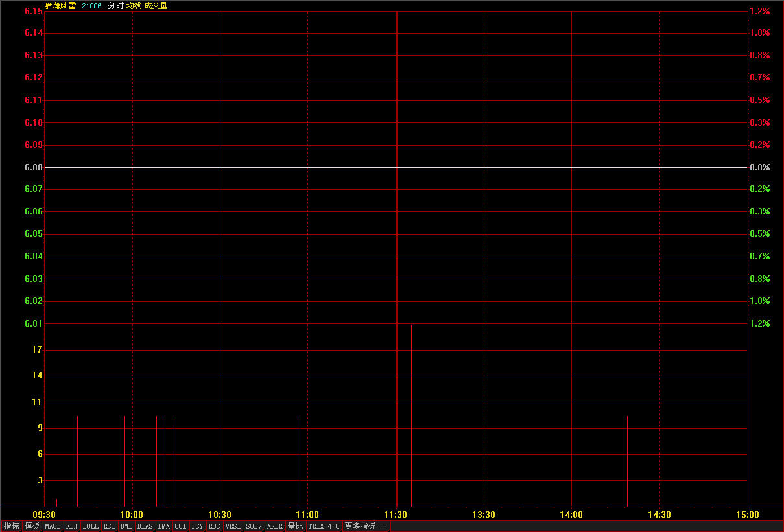
Task: Select the KDJ indicator tab
Action: [x=71, y=526]
